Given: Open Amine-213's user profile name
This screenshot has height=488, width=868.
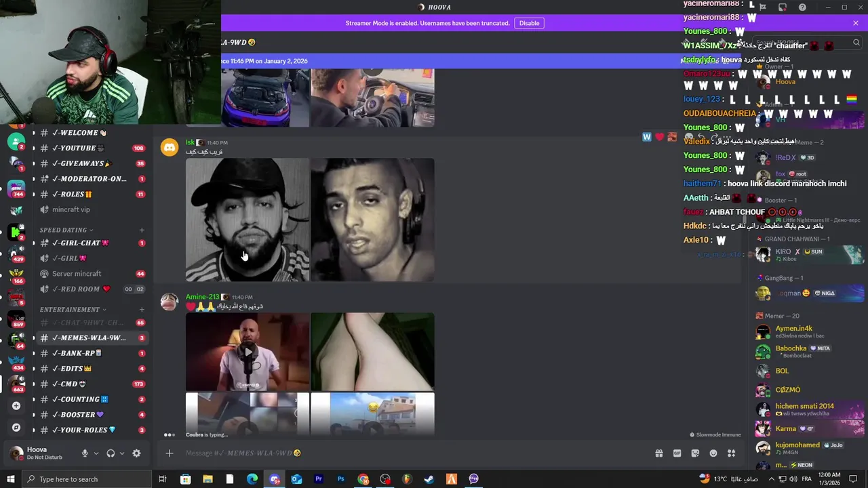Looking at the screenshot, I should (x=202, y=297).
